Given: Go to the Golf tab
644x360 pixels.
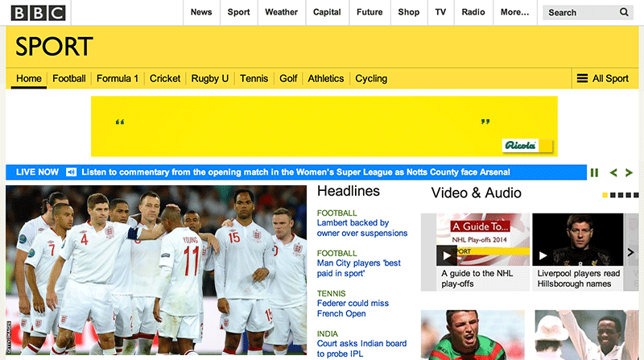Looking at the screenshot, I should point(288,78).
